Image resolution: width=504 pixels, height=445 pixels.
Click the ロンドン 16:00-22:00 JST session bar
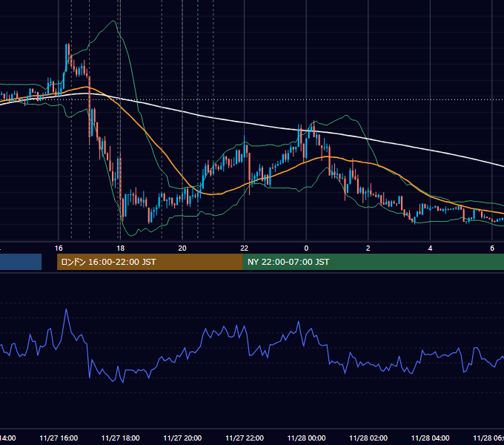(150, 262)
